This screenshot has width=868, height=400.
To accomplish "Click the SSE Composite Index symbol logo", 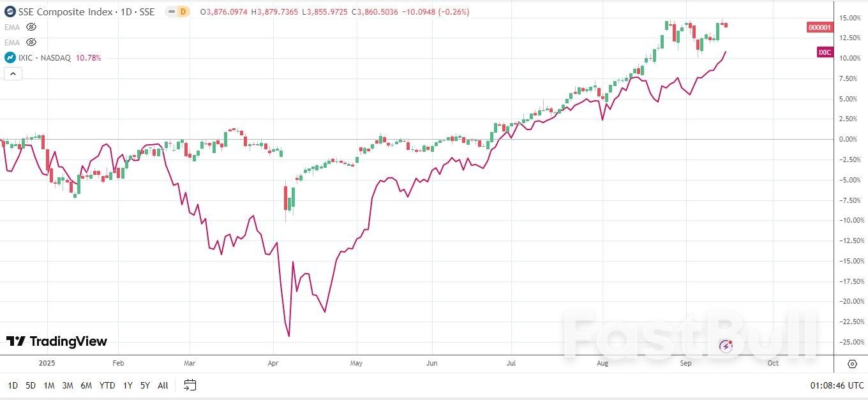I will click(10, 11).
